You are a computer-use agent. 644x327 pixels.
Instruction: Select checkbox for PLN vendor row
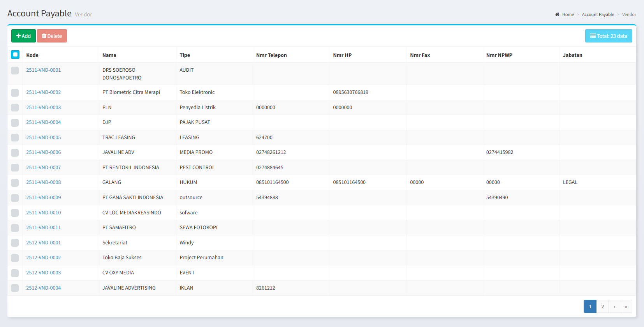coord(15,108)
